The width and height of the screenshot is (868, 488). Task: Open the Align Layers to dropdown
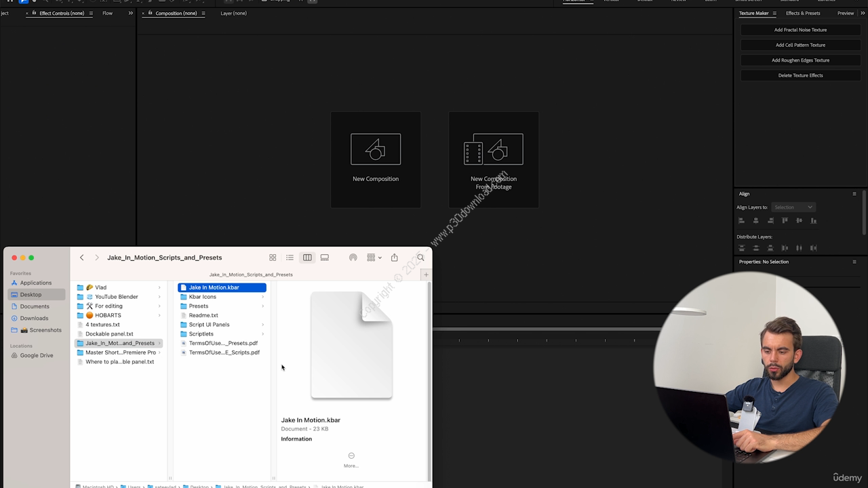(x=793, y=207)
